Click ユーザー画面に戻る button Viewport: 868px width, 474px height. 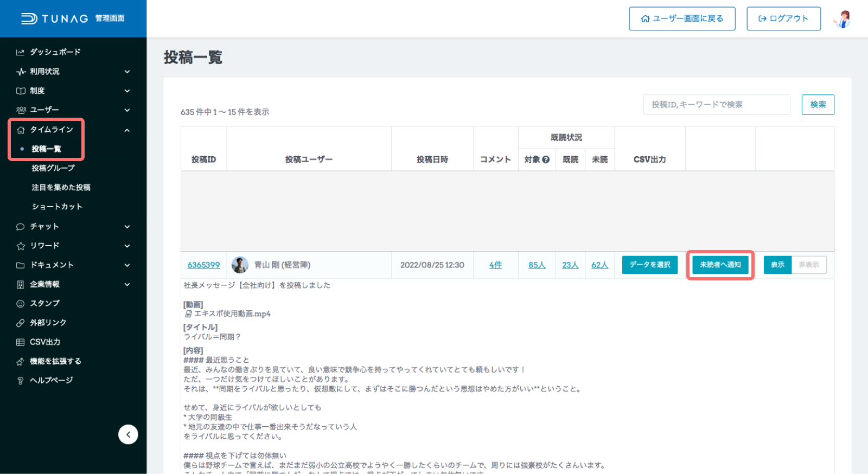click(x=682, y=18)
